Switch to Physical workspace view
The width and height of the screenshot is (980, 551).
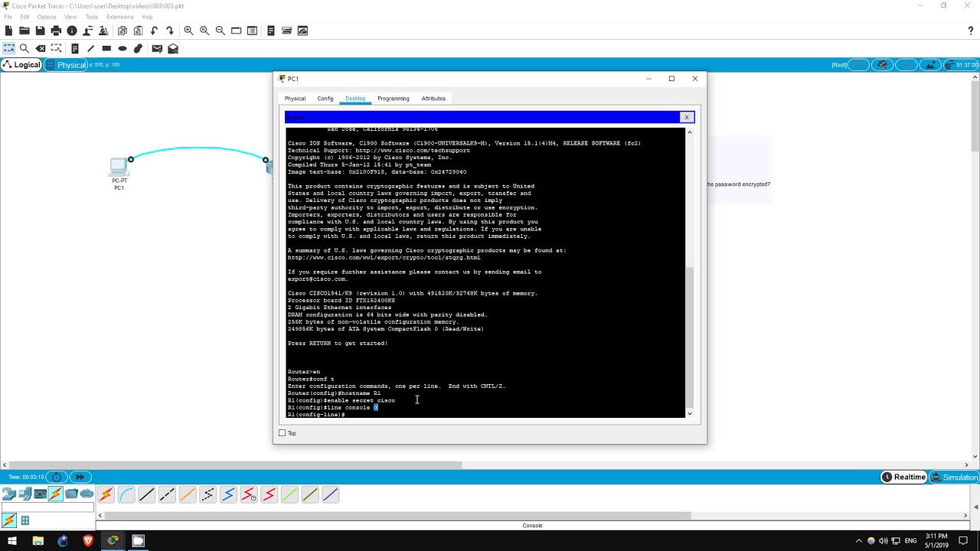67,65
